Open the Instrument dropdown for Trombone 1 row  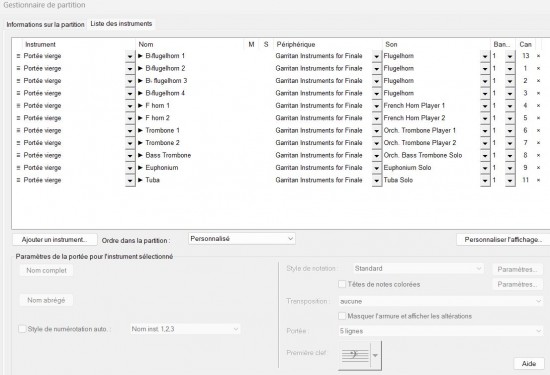point(130,130)
